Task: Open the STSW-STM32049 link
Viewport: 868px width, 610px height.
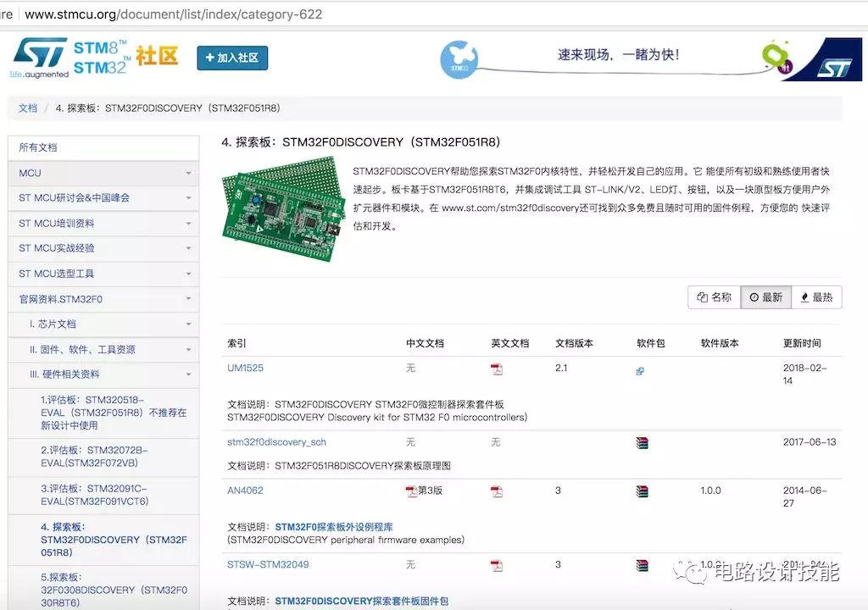Action: [268, 564]
